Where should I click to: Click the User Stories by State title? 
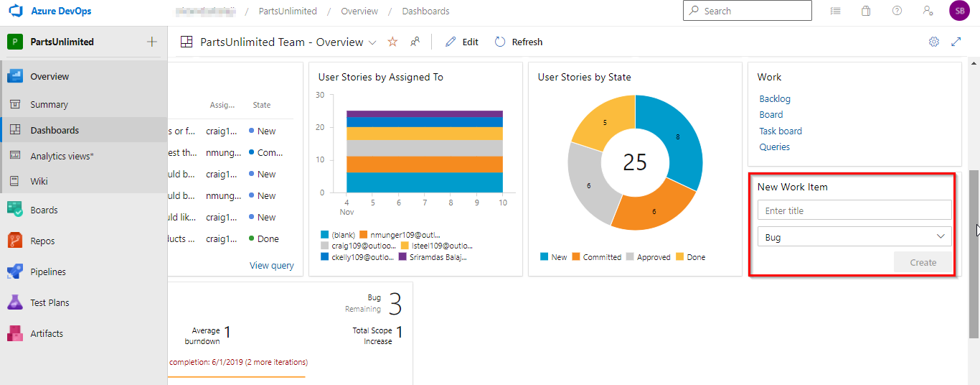pos(585,77)
